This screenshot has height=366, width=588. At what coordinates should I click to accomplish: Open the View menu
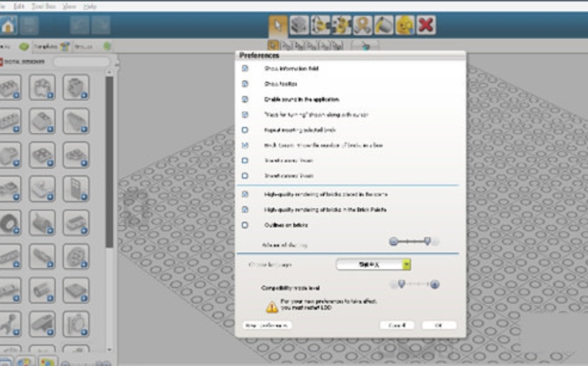pyautogui.click(x=69, y=6)
